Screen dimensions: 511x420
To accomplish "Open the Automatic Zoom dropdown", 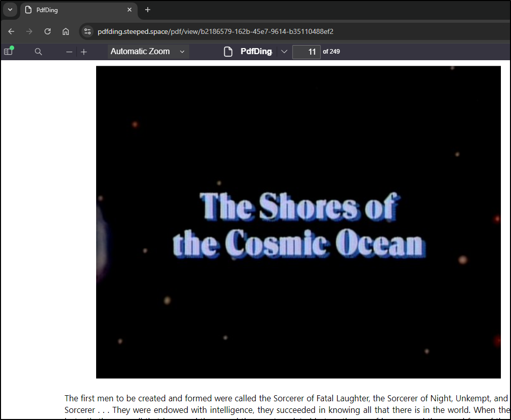I will tap(148, 52).
